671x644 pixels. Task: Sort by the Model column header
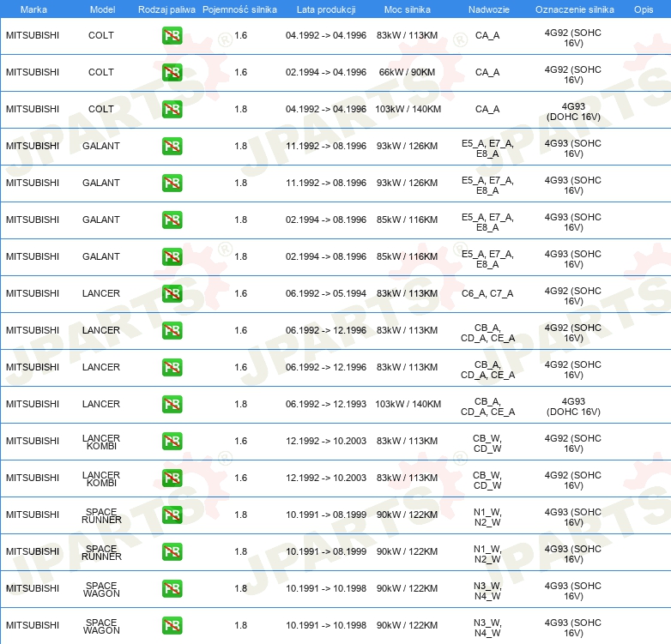102,9
